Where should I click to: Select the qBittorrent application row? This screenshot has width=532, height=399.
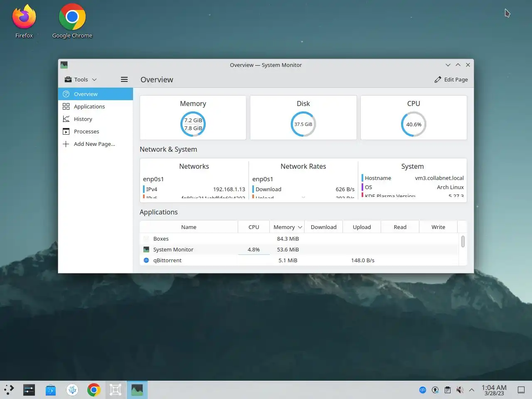pyautogui.click(x=299, y=260)
